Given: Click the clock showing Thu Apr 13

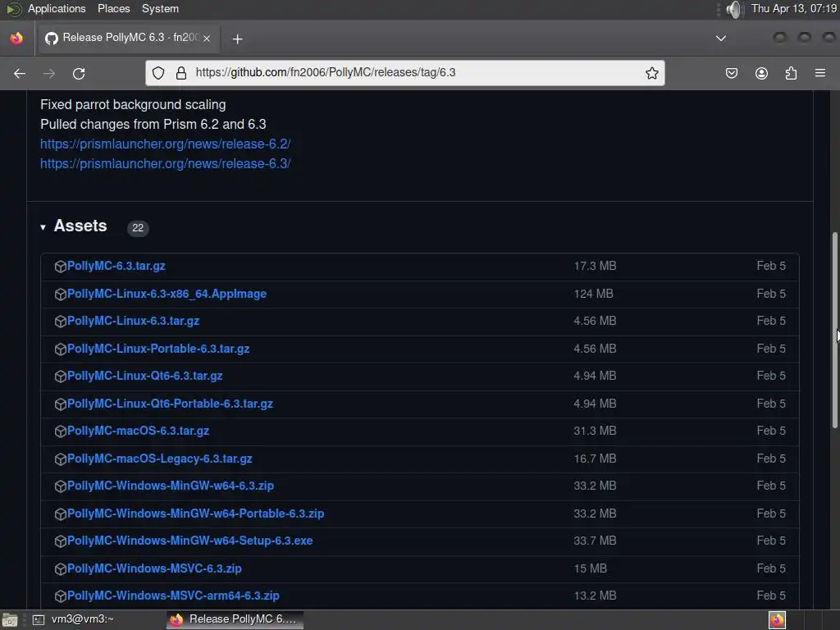Looking at the screenshot, I should tap(794, 8).
